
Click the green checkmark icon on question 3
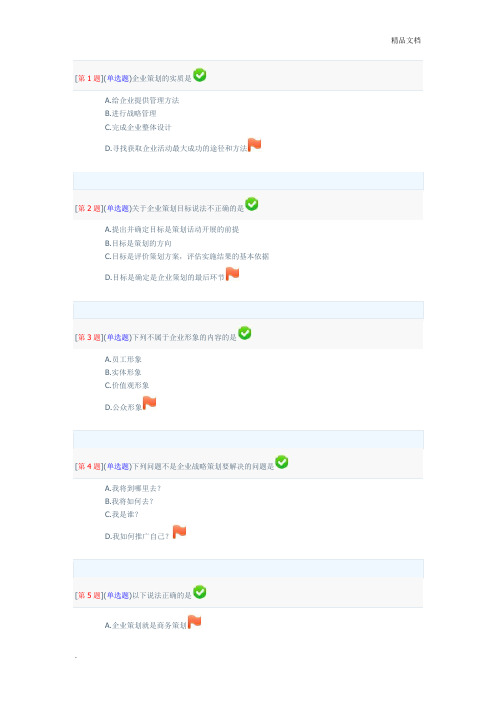[244, 333]
